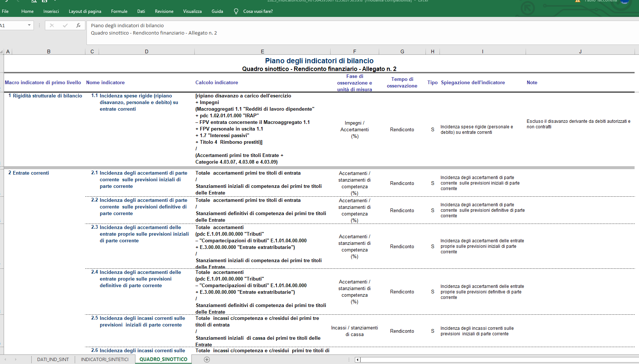Select column F header
Image resolution: width=639 pixels, height=364 pixels.
click(354, 51)
